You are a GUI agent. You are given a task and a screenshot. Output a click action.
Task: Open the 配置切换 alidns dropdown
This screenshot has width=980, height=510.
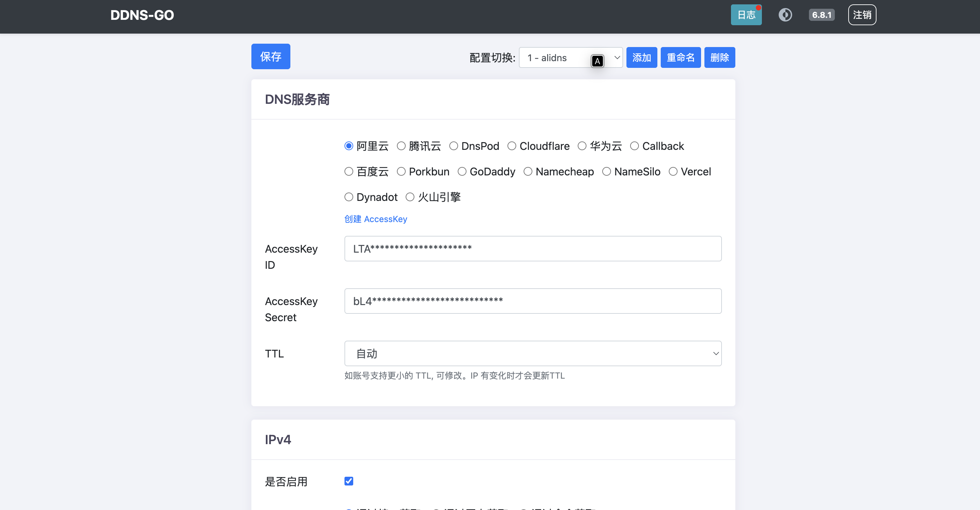tap(570, 57)
